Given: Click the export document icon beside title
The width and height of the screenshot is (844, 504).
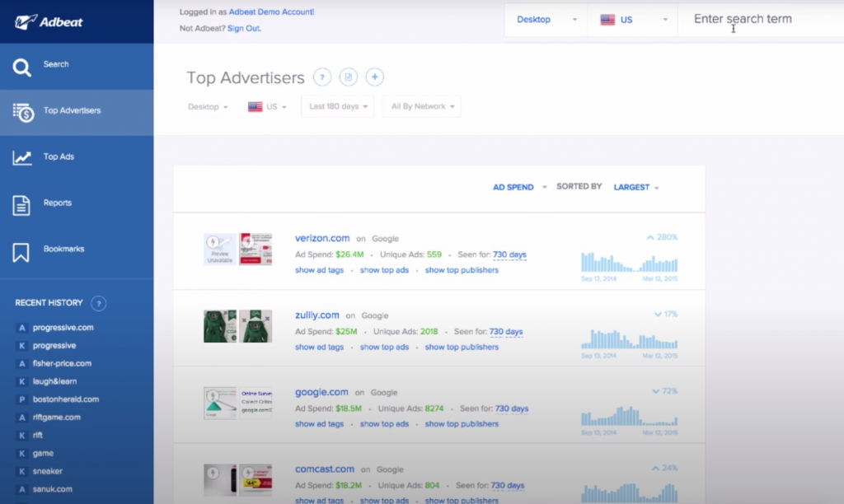Looking at the screenshot, I should (349, 77).
